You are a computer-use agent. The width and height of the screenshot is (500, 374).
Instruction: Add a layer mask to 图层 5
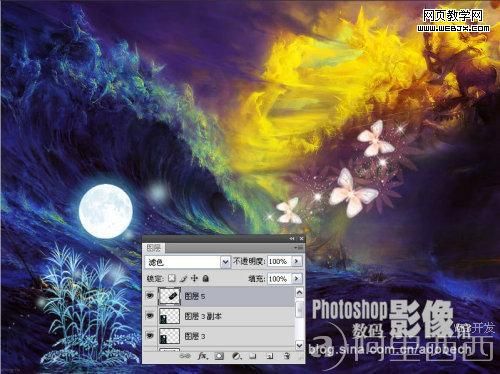(x=219, y=356)
